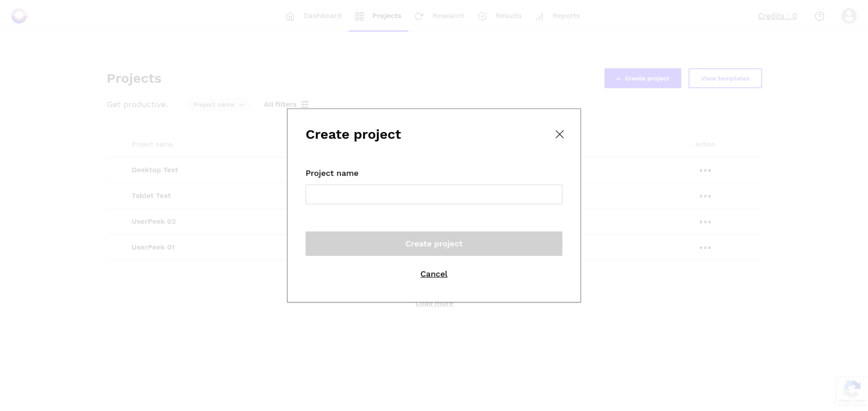Click the UserPeek logo icon top left
The width and height of the screenshot is (868, 411).
tap(19, 15)
